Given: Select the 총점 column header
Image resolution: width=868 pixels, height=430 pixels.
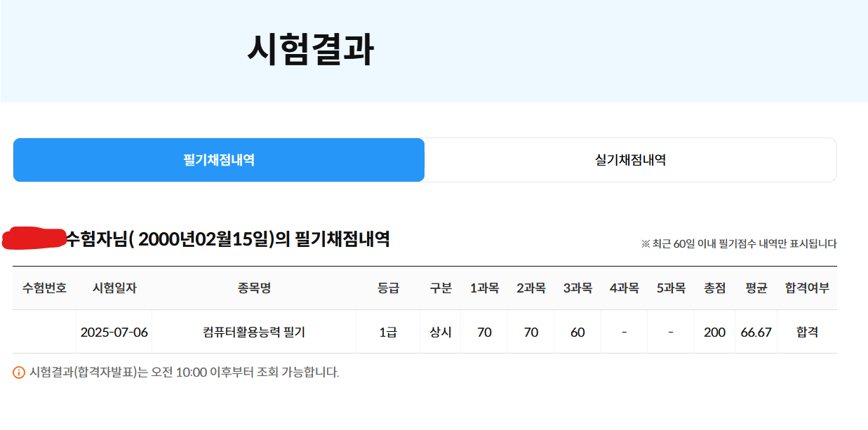Looking at the screenshot, I should pos(714,288).
